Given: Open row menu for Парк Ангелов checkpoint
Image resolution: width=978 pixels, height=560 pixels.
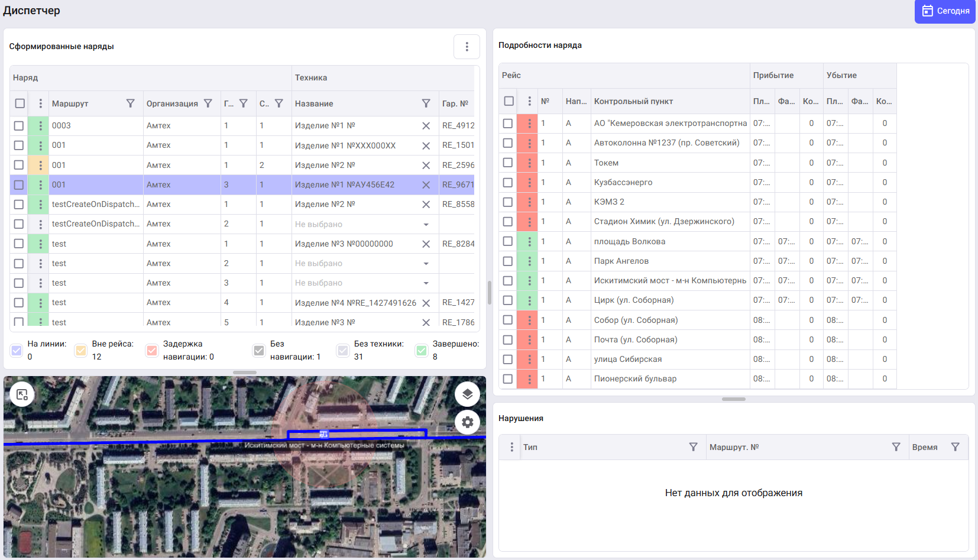Looking at the screenshot, I should [529, 261].
